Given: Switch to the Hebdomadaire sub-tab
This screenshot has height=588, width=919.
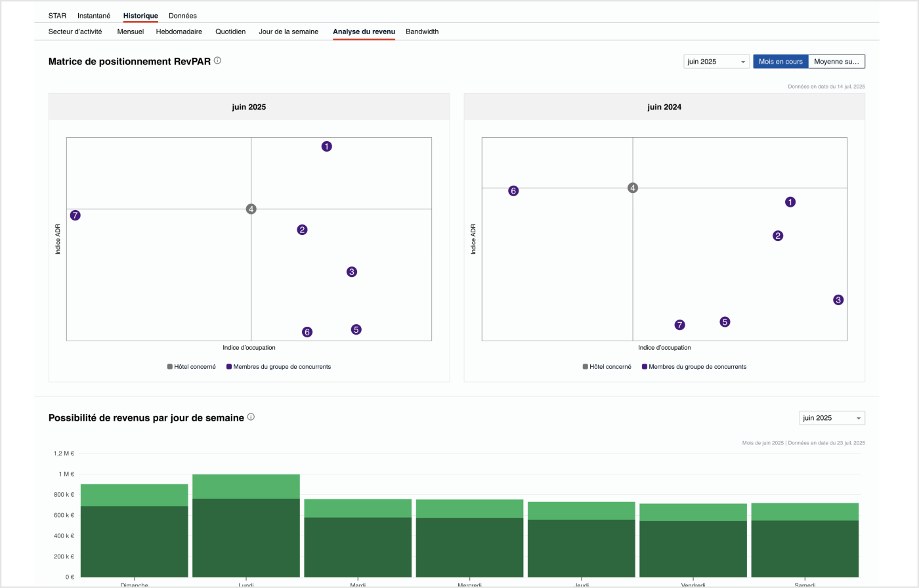Looking at the screenshot, I should pos(179,31).
